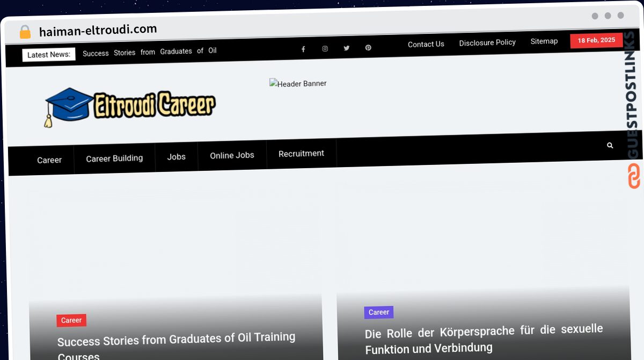Select the Jobs menu item
Image resolution: width=644 pixels, height=360 pixels.
(176, 157)
